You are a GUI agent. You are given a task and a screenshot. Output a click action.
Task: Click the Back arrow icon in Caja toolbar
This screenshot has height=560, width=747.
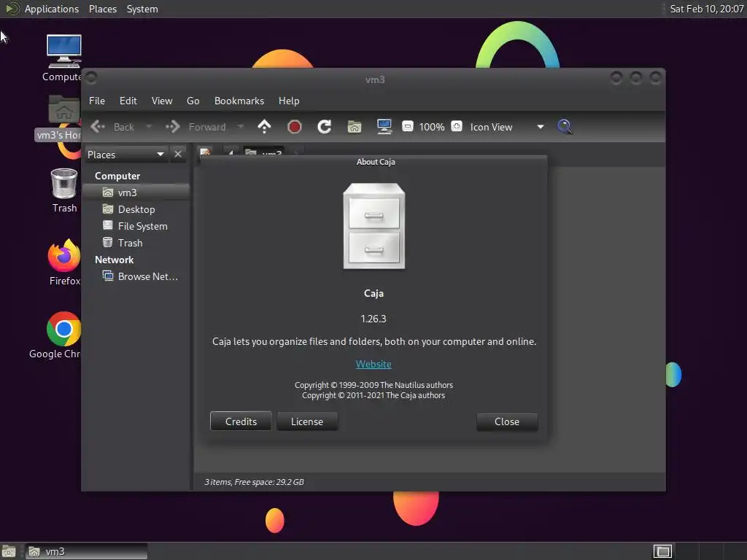[98, 127]
